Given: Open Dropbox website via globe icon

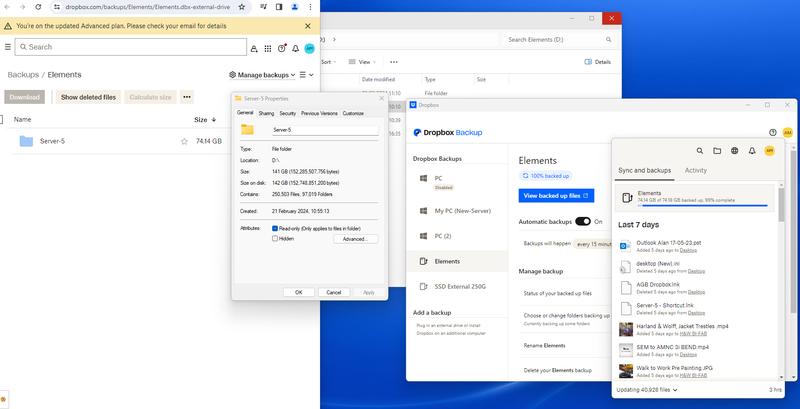Looking at the screenshot, I should [x=734, y=151].
